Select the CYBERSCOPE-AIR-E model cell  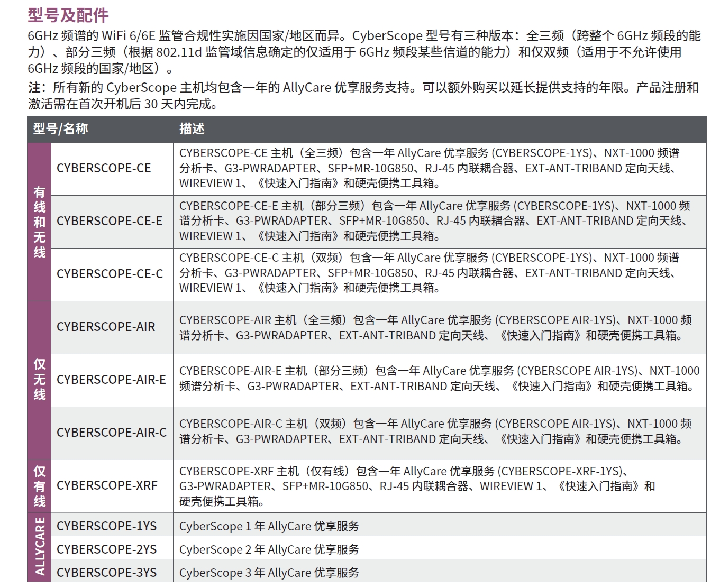pyautogui.click(x=111, y=380)
